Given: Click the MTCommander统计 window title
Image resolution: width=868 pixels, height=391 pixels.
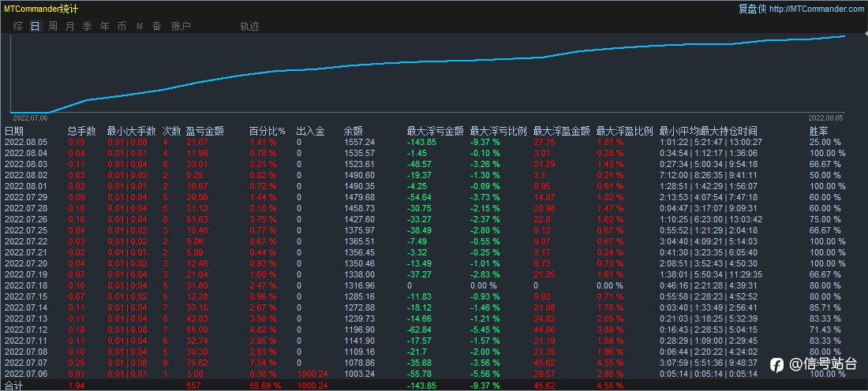Looking at the screenshot, I should pos(41,9).
